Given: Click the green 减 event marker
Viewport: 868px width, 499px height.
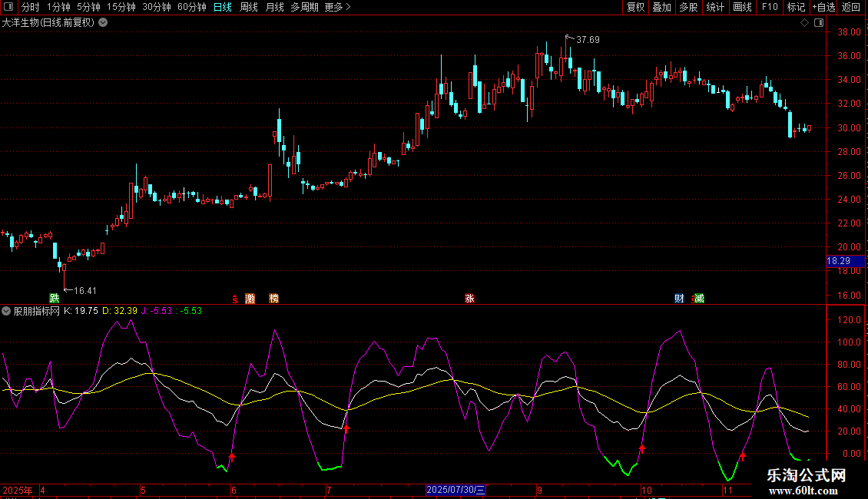Looking at the screenshot, I should coord(699,298).
